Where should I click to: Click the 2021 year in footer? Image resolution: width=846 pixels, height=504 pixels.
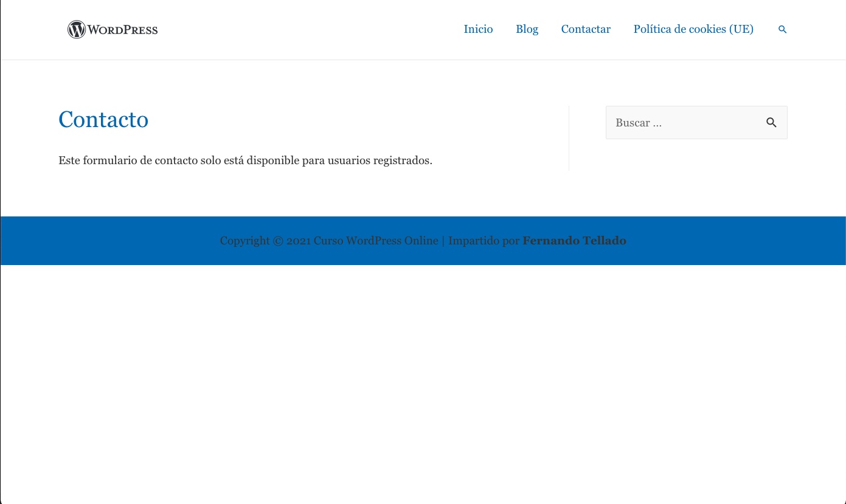[298, 241]
